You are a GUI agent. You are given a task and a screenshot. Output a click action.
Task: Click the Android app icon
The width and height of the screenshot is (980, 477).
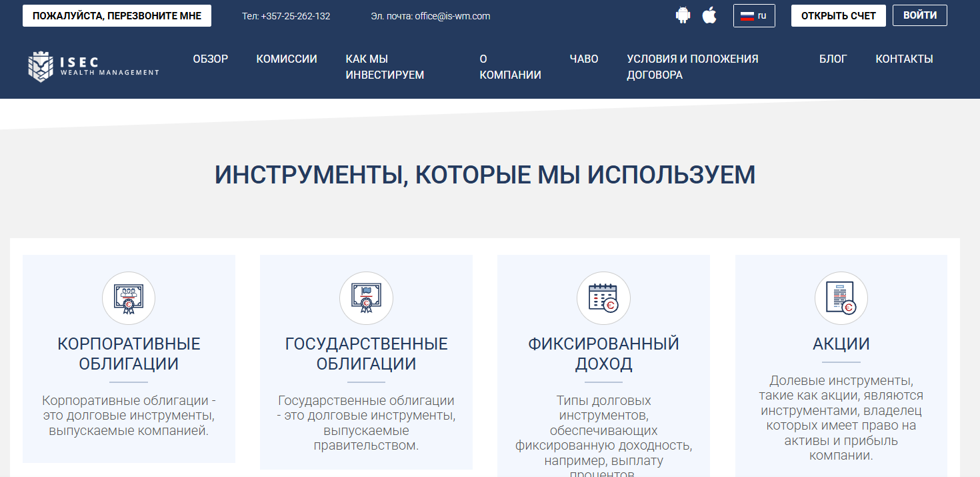[683, 14]
